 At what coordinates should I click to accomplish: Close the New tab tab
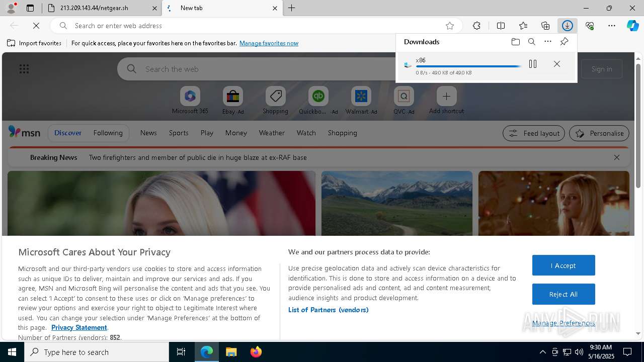275,8
